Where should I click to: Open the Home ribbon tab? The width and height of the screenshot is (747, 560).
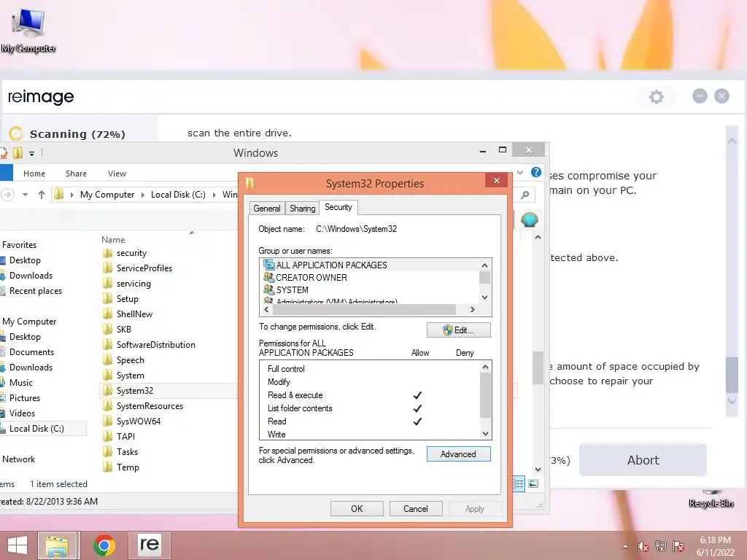click(x=34, y=174)
